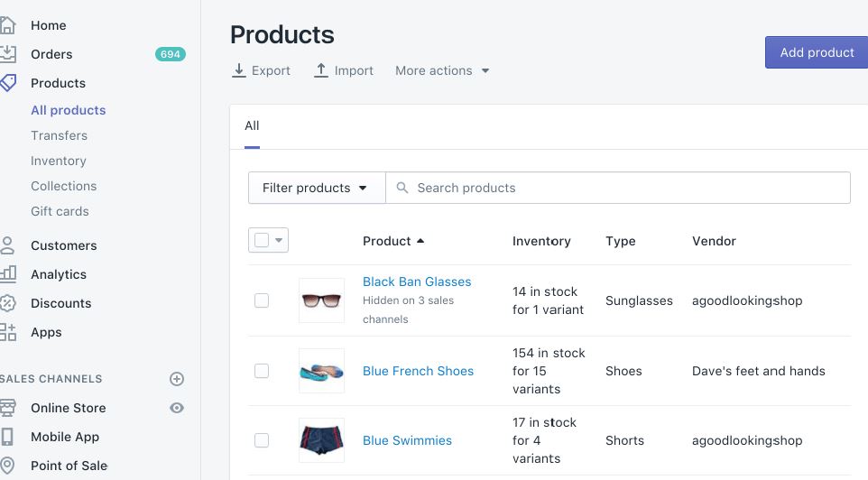The image size is (868, 480).
Task: Click the Discounts badge icon
Action: tap(8, 303)
